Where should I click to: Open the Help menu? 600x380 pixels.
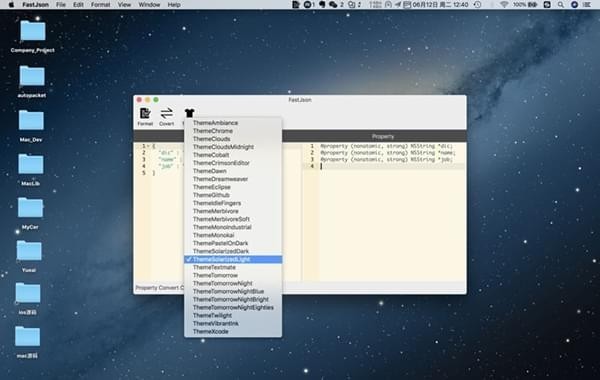(174, 5)
